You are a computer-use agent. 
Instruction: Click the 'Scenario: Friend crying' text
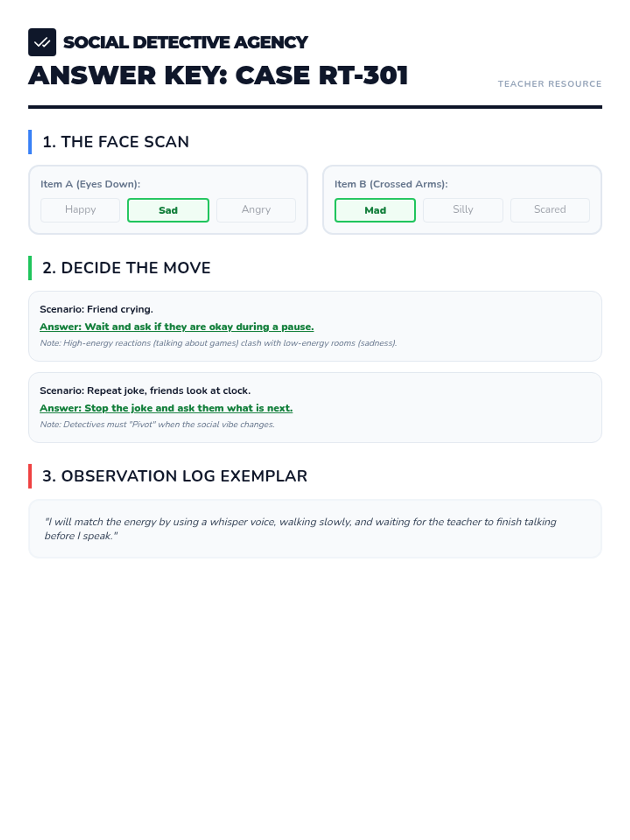pyautogui.click(x=97, y=309)
